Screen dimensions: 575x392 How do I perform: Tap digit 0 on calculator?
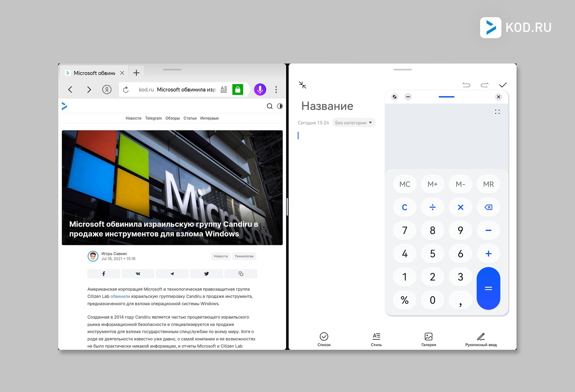(432, 300)
